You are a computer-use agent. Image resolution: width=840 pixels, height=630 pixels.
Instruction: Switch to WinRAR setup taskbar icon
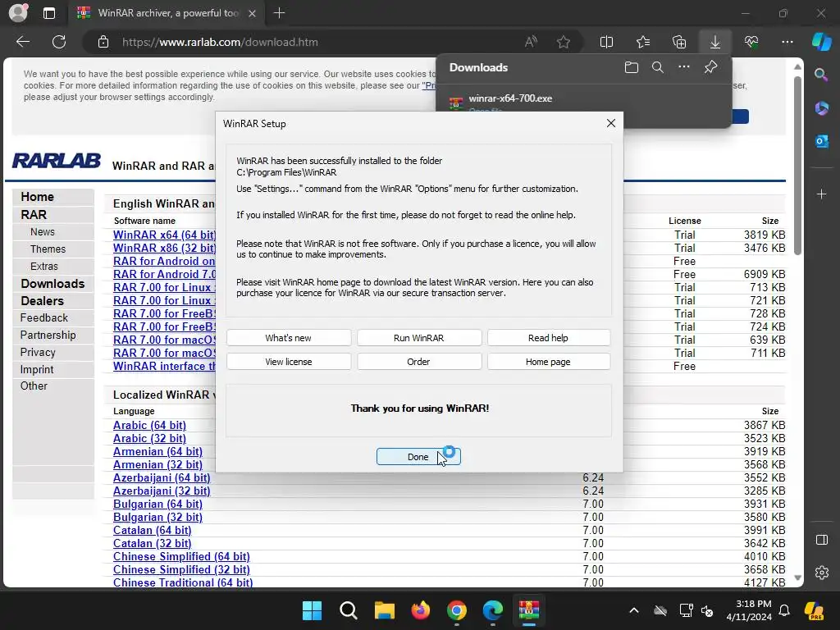(529, 610)
